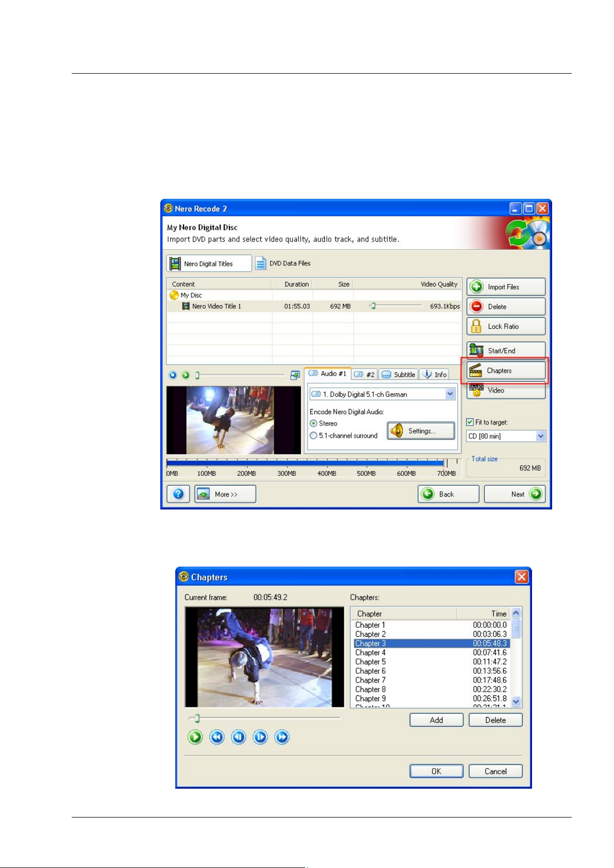Expand the Dolby Digital audio track dropdown
The width and height of the screenshot is (614, 868).
point(450,394)
